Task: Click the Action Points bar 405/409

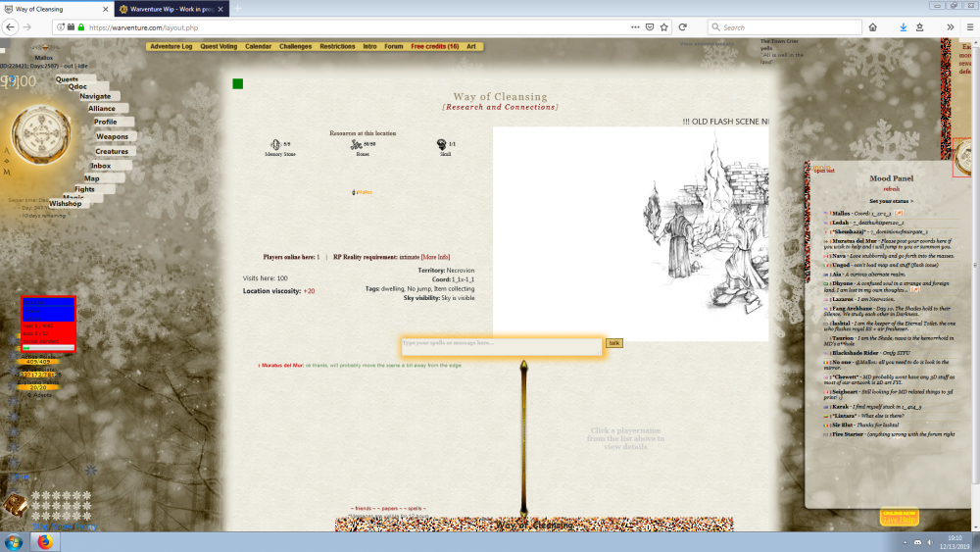Action: tap(38, 362)
